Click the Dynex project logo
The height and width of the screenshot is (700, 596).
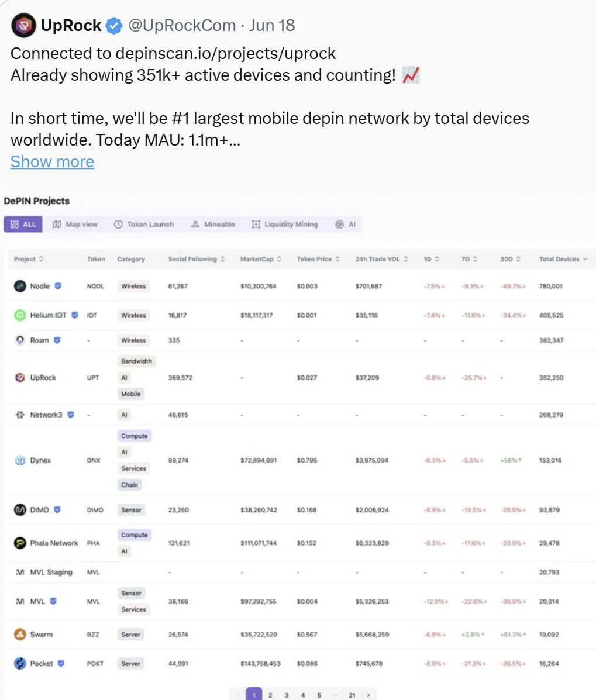point(20,460)
